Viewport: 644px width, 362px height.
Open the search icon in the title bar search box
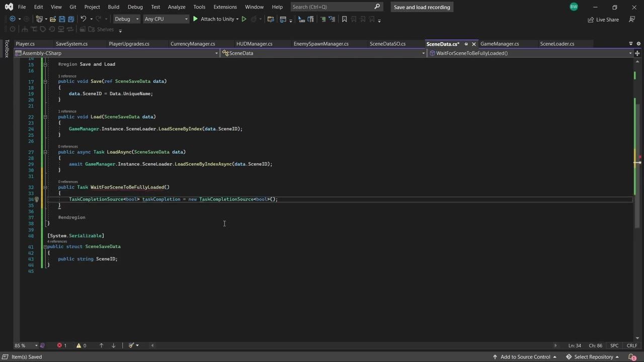click(x=377, y=7)
